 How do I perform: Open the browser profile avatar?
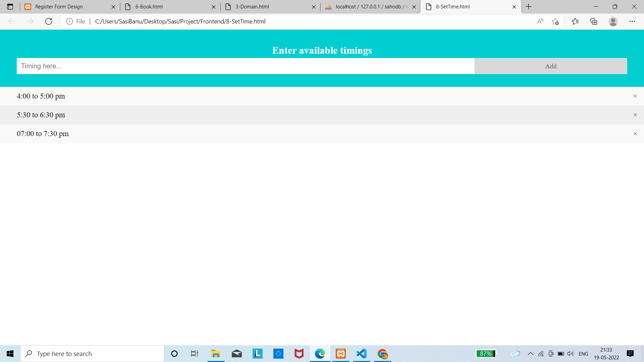pyautogui.click(x=613, y=21)
